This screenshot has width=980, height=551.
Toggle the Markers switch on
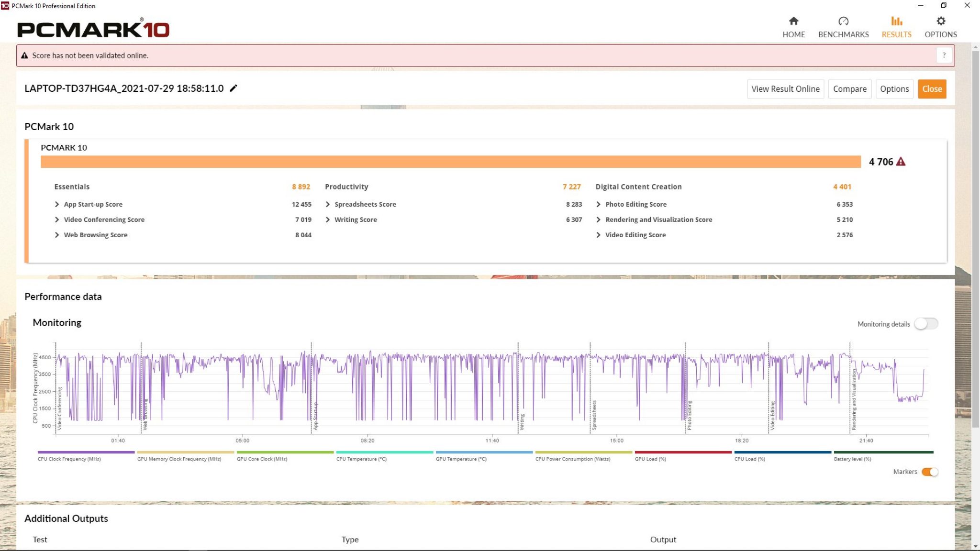pos(927,472)
